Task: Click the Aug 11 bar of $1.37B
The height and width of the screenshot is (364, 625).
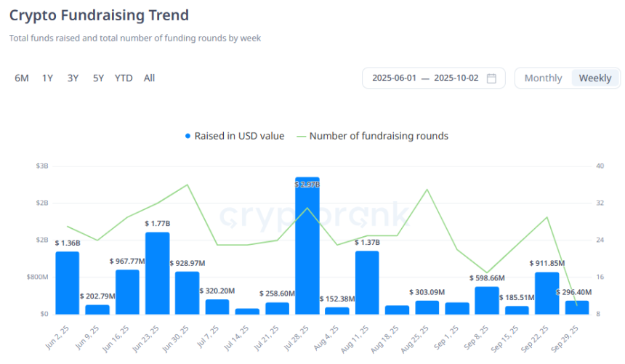Action: [367, 283]
